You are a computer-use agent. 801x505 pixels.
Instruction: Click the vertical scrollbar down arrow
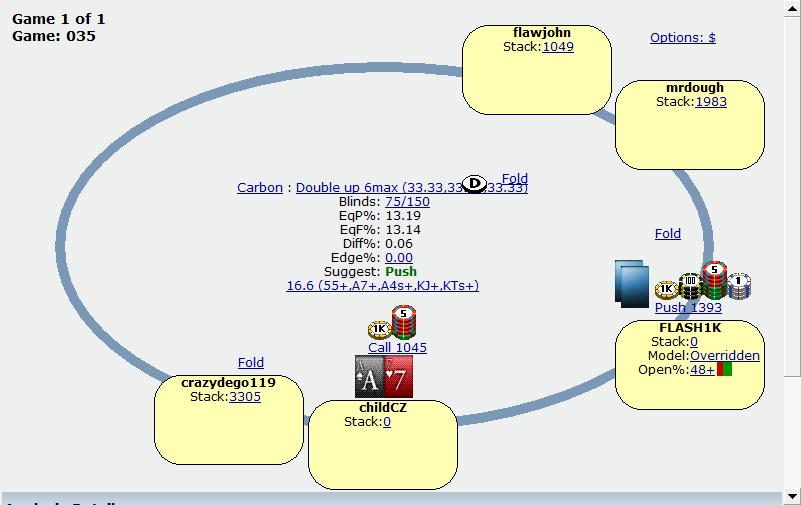(792, 496)
